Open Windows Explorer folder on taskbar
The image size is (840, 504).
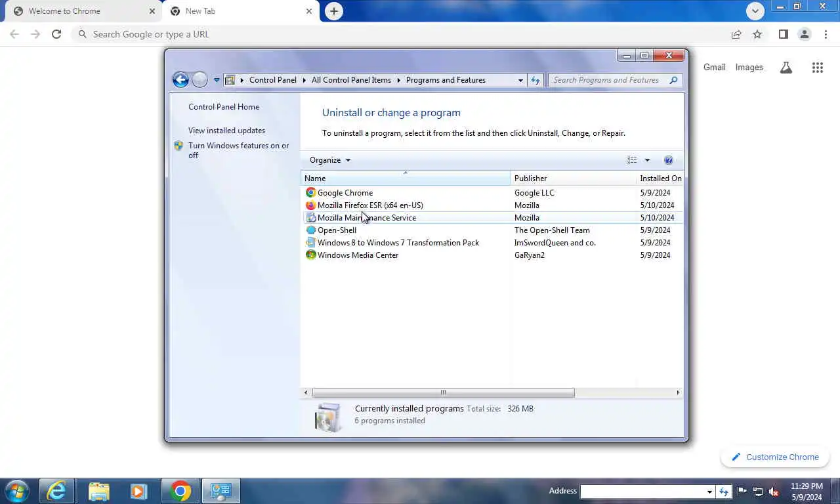click(x=98, y=491)
